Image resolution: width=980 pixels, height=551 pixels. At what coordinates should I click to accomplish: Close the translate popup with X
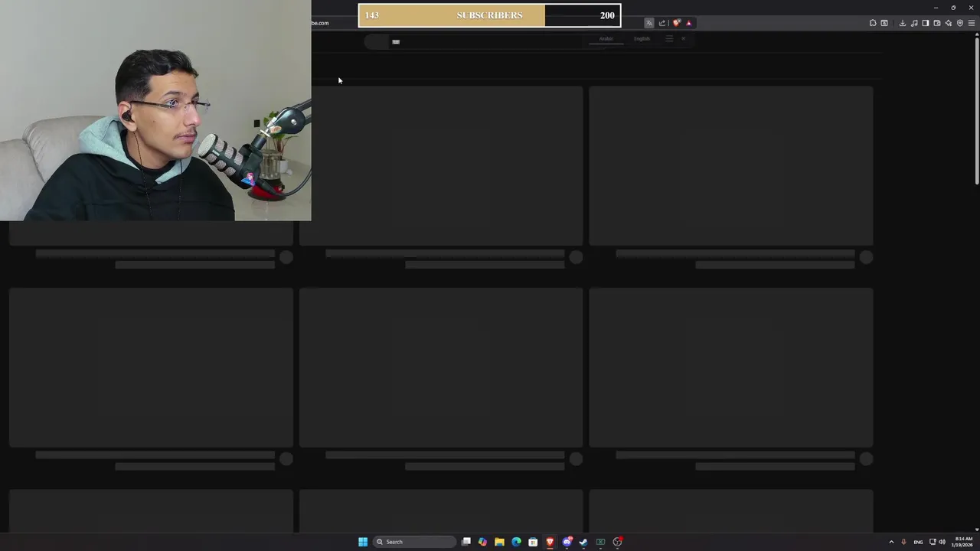[684, 38]
